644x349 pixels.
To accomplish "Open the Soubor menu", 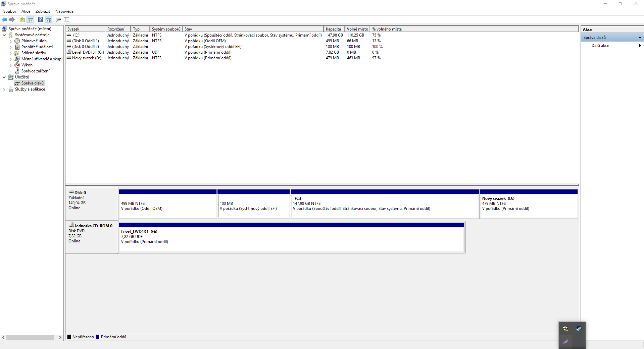I will click(10, 11).
